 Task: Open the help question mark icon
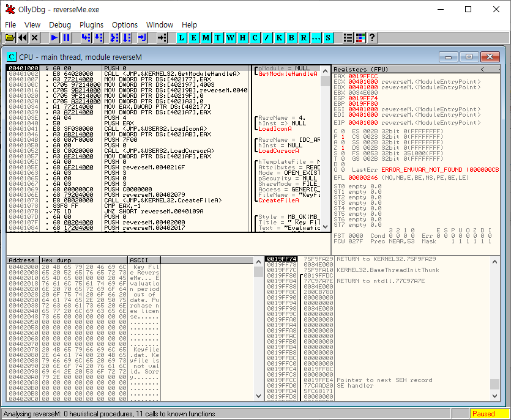pos(373,38)
